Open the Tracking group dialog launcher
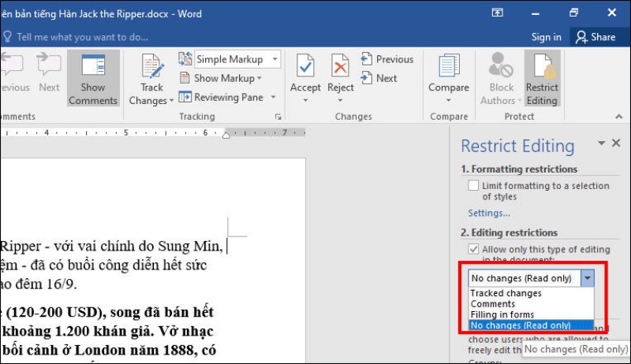631x364 pixels. coord(278,117)
